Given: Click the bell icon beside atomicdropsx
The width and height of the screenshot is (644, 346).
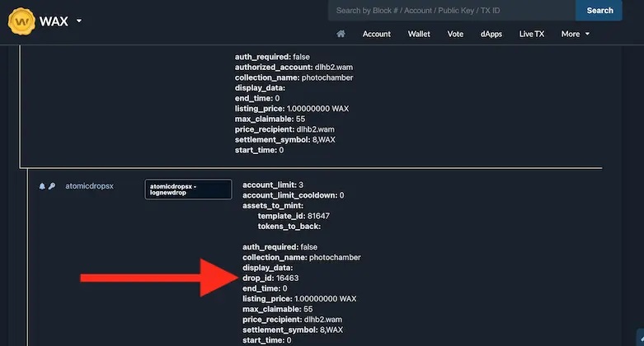Looking at the screenshot, I should point(42,186).
